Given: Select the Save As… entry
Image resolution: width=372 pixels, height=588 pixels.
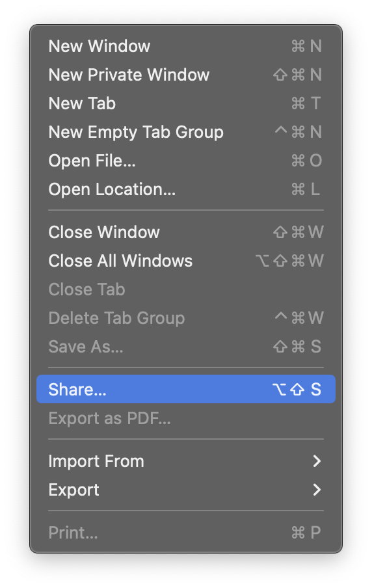Looking at the screenshot, I should (185, 346).
